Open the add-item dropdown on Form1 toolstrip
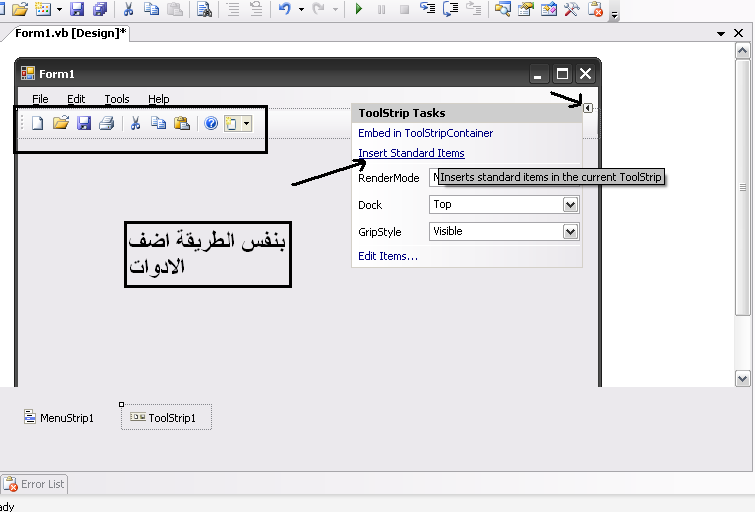 tap(246, 124)
